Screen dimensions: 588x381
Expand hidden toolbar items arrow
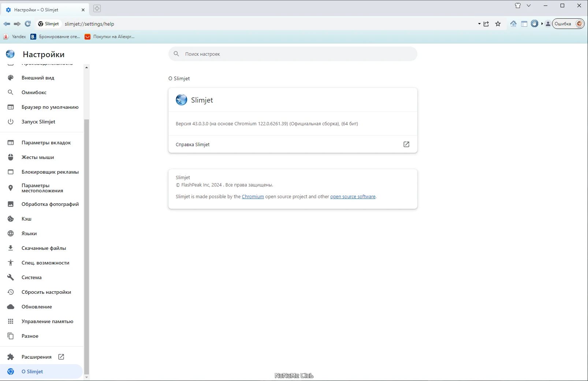click(542, 24)
